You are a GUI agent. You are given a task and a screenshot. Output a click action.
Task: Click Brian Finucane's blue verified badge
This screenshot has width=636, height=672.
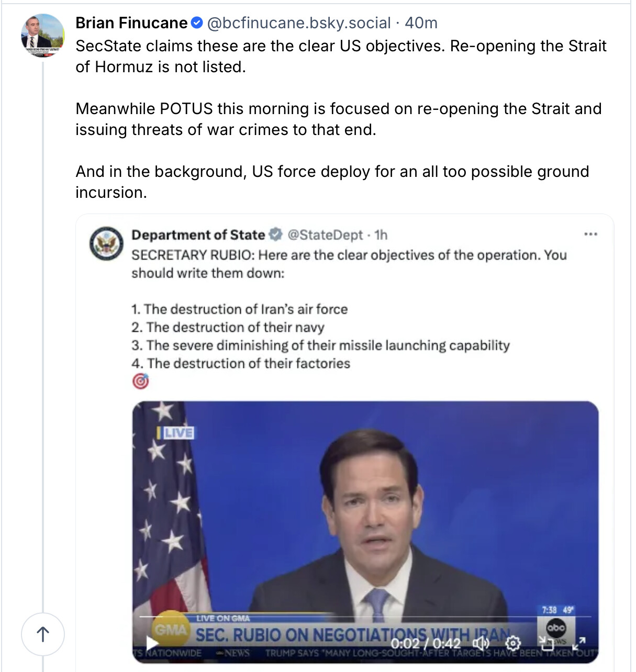(197, 23)
